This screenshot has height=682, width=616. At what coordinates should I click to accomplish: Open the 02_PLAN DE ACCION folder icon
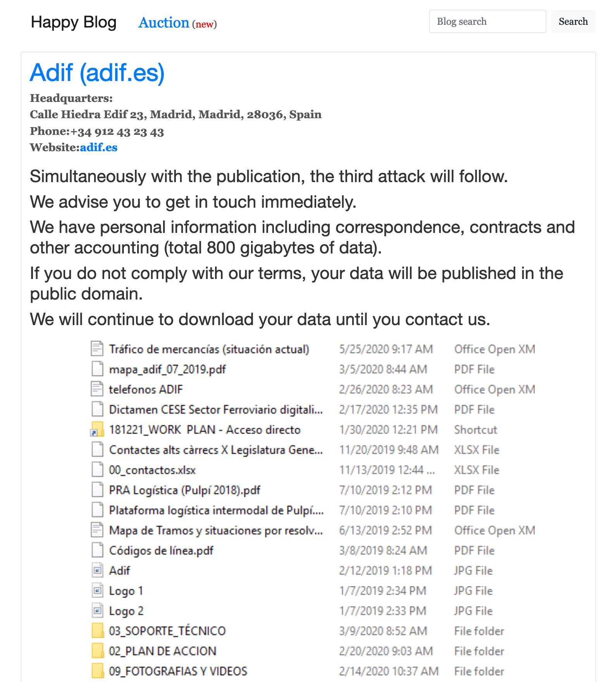(x=98, y=651)
